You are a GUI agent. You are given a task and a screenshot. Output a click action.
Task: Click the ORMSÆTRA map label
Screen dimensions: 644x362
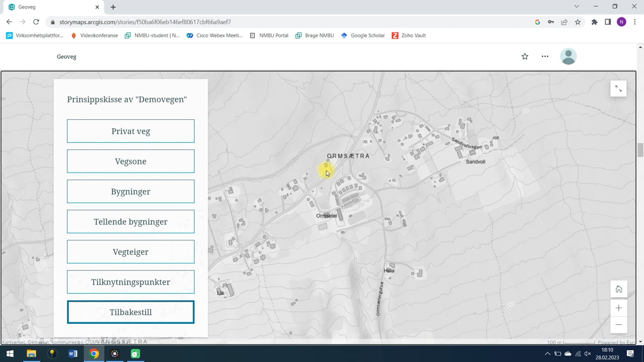click(348, 156)
